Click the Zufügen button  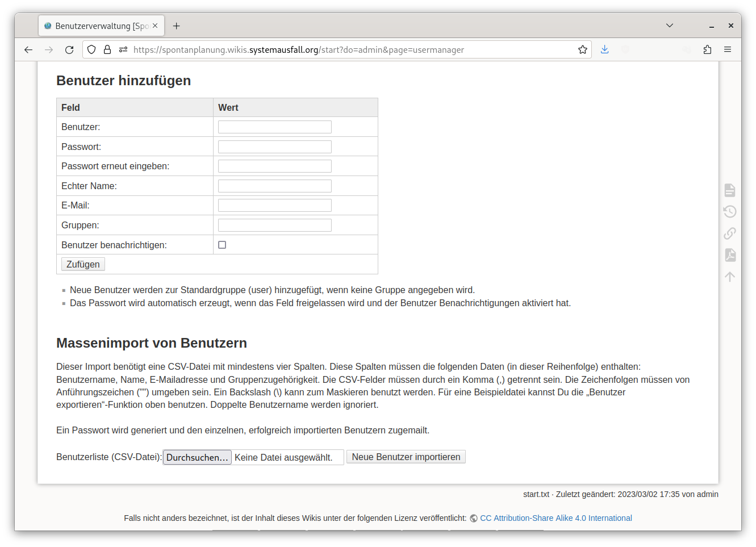point(83,264)
